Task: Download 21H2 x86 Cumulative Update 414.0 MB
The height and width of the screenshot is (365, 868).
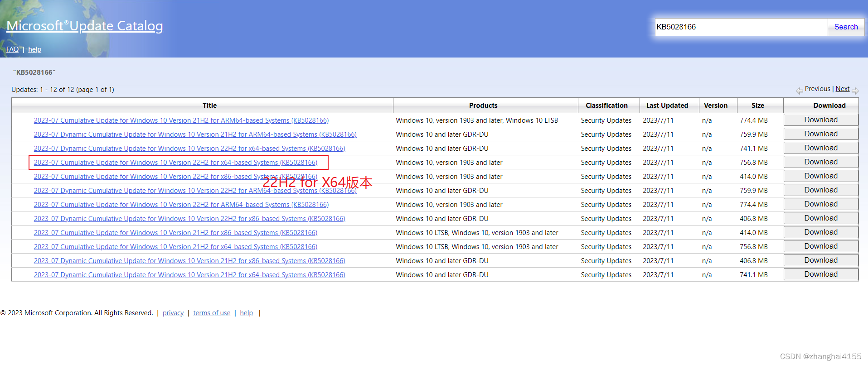Action: (x=821, y=232)
